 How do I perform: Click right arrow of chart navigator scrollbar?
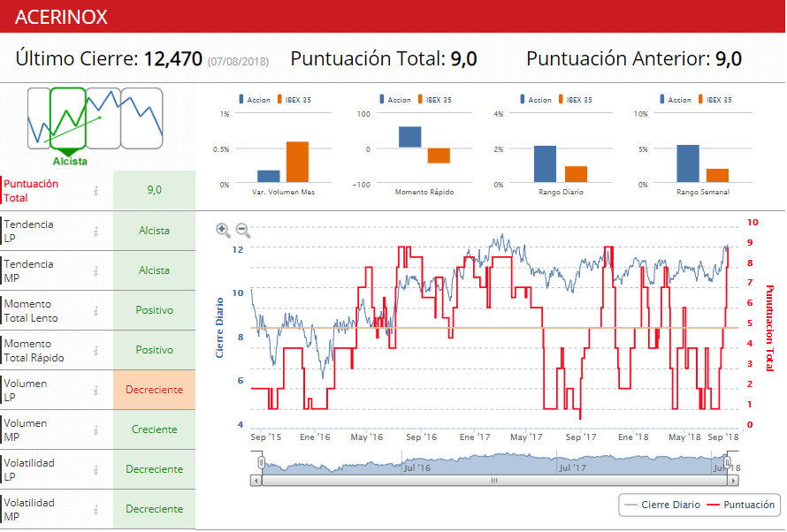tap(733, 481)
